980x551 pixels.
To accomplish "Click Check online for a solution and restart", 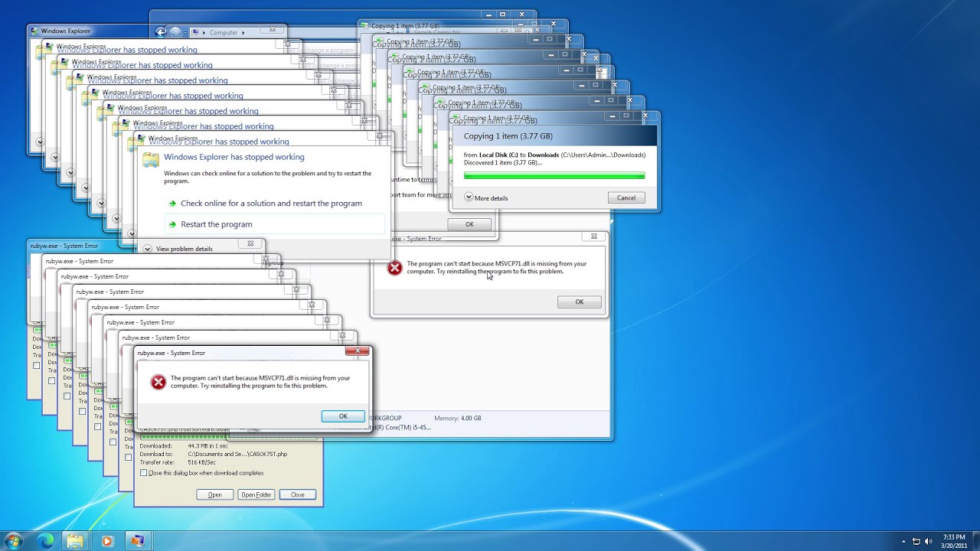I will (x=271, y=204).
